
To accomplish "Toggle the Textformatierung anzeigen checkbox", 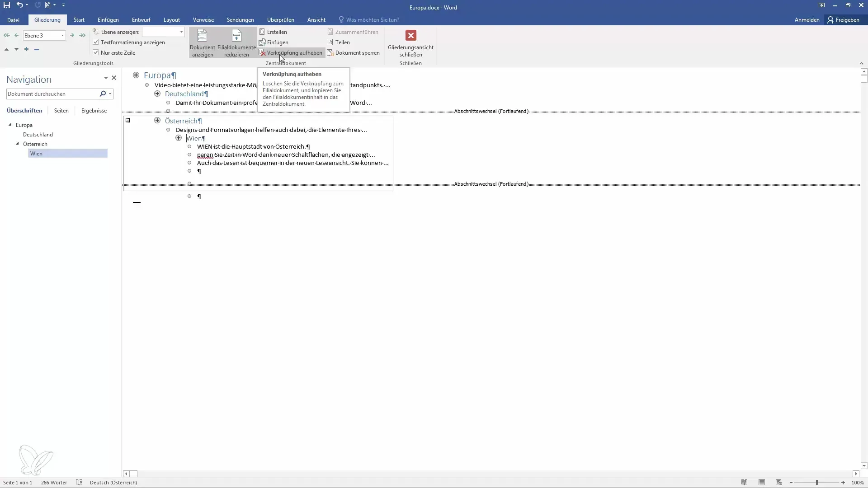I will 96,42.
